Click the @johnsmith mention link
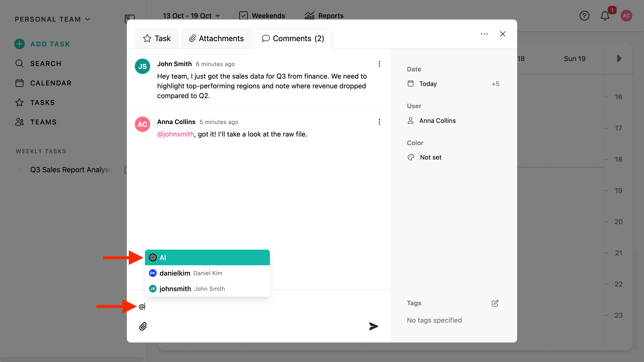Viewport: 644px width, 362px height. pyautogui.click(x=175, y=134)
